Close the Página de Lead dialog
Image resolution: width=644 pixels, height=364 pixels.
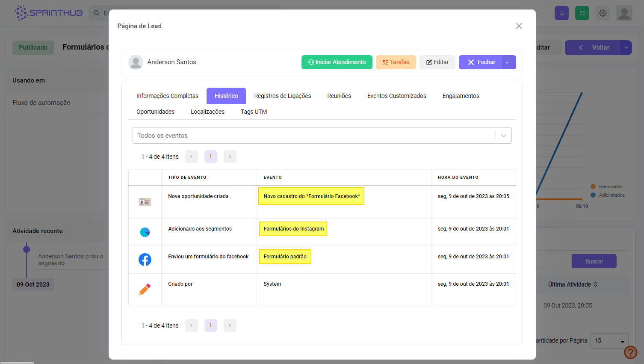click(x=519, y=26)
